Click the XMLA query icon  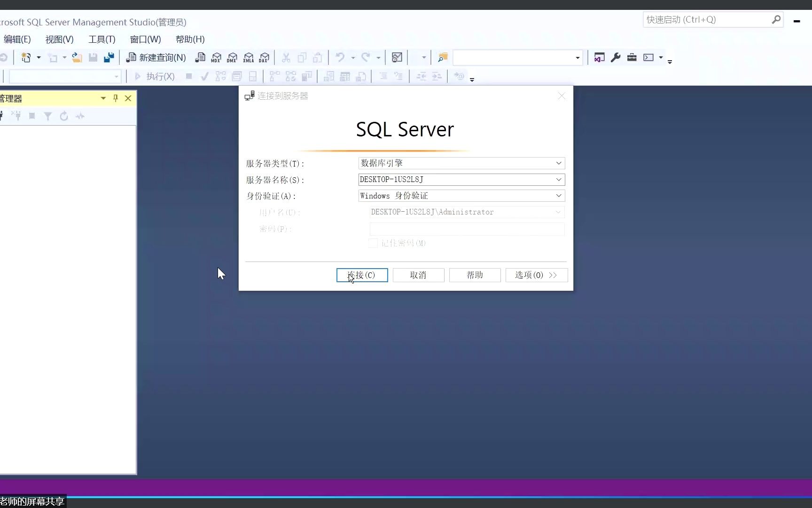tap(249, 57)
